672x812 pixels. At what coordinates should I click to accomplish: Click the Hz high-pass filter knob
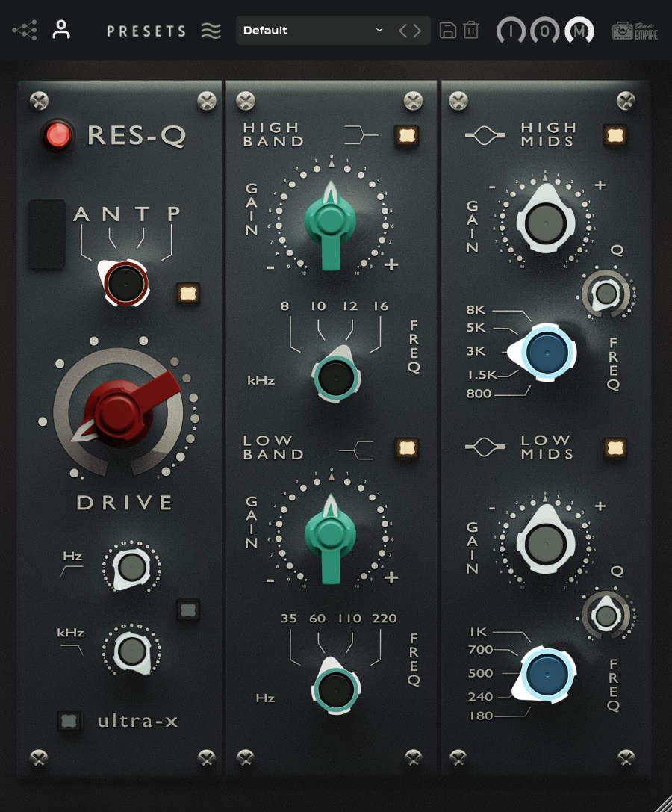131,567
